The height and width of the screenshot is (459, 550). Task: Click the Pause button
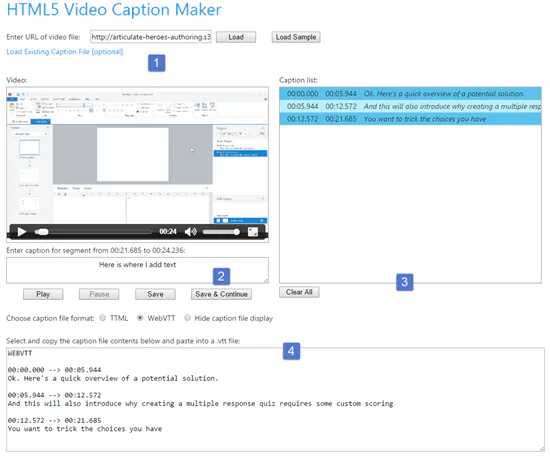(x=99, y=294)
